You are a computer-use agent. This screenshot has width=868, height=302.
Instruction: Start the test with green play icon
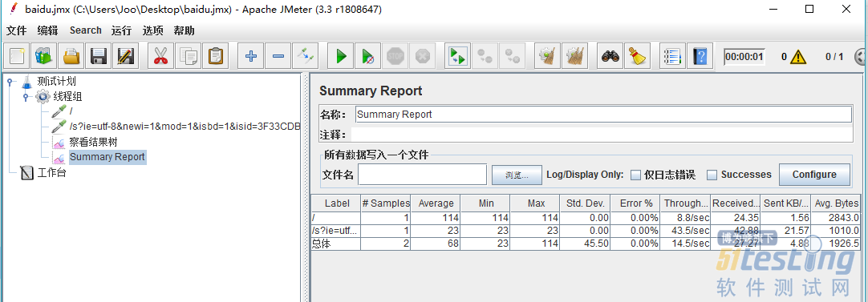tap(341, 56)
